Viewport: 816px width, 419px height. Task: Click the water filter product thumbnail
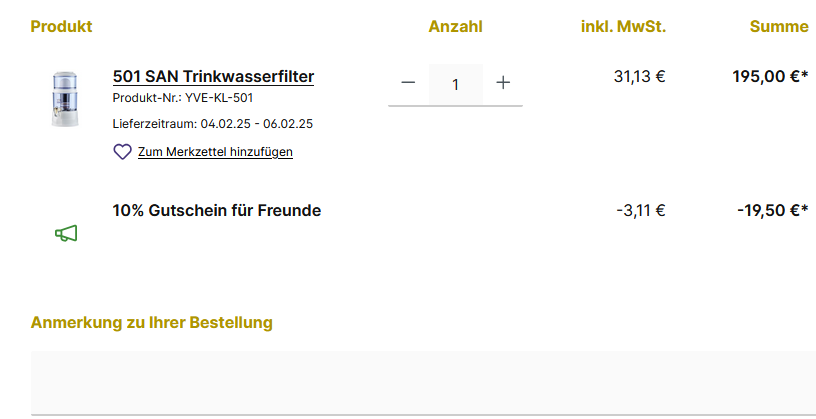pos(65,98)
